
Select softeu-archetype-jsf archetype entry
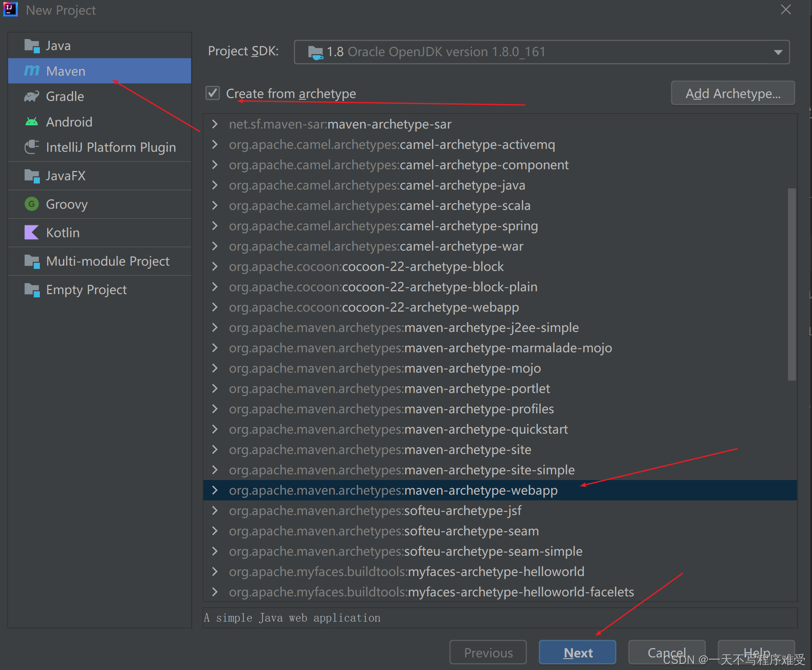coord(374,511)
